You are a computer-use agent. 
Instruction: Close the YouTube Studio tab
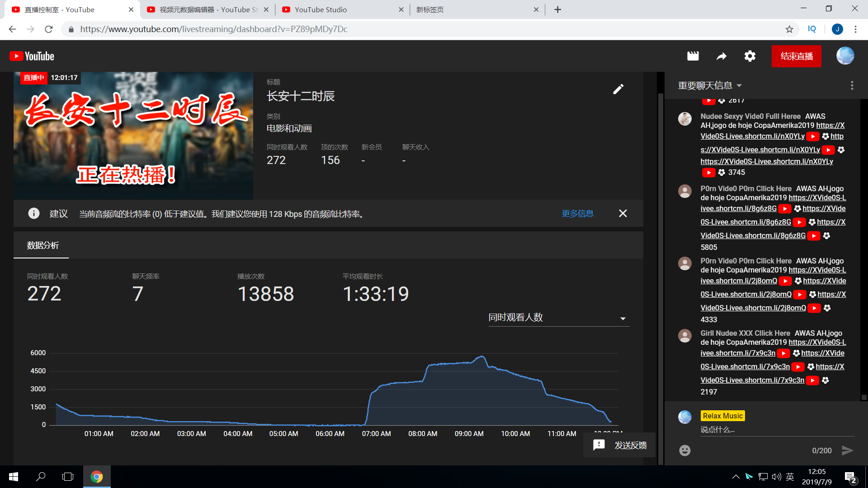click(401, 9)
